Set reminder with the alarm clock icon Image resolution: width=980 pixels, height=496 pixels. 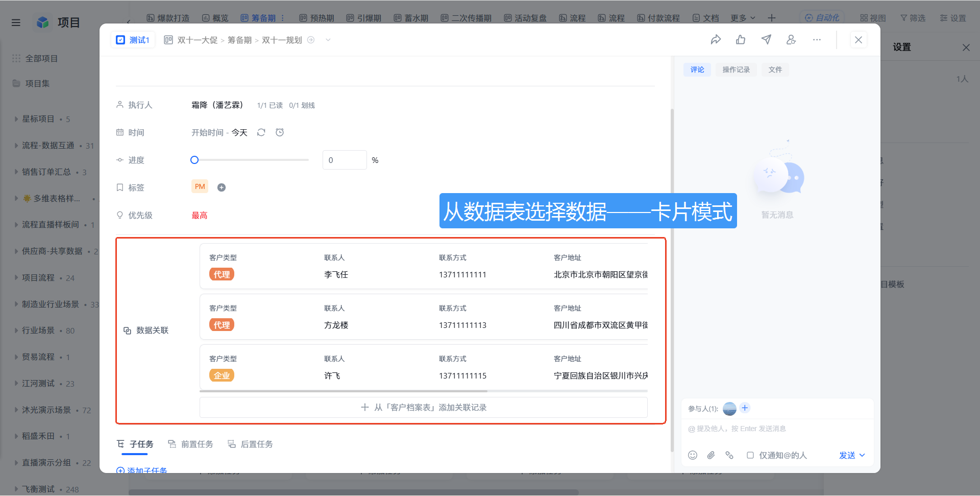[280, 132]
